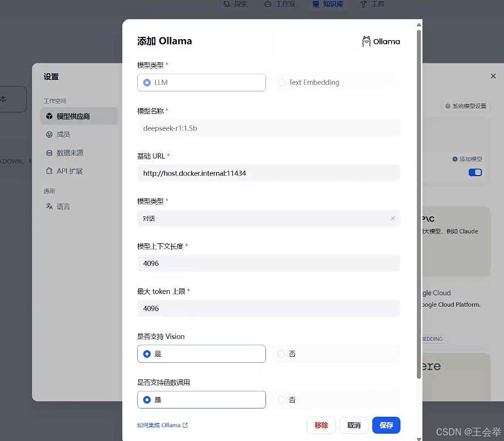
Task: Click the 移除 button
Action: (321, 425)
